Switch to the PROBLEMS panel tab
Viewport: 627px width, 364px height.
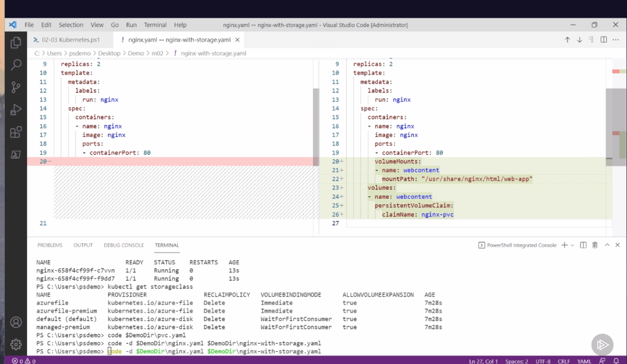click(50, 245)
